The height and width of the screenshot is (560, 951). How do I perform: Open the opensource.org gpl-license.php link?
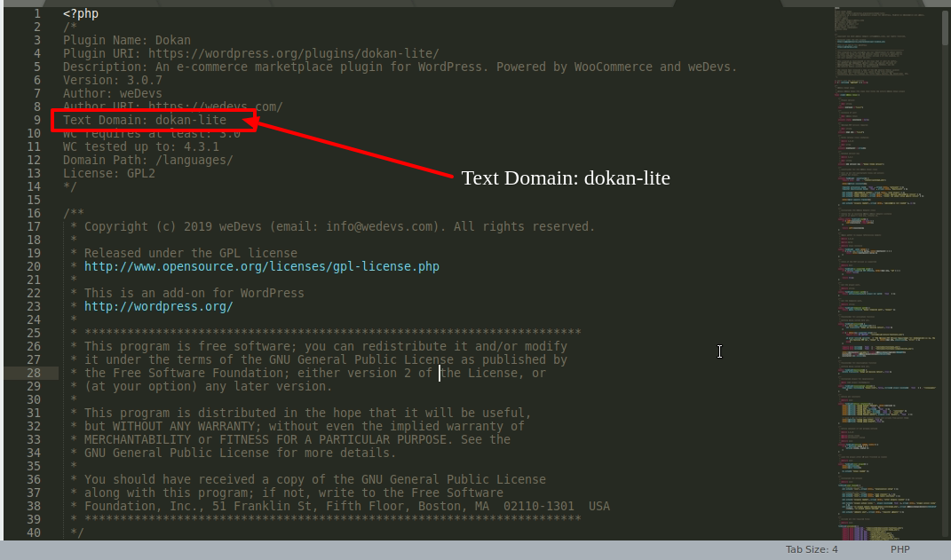pos(261,266)
